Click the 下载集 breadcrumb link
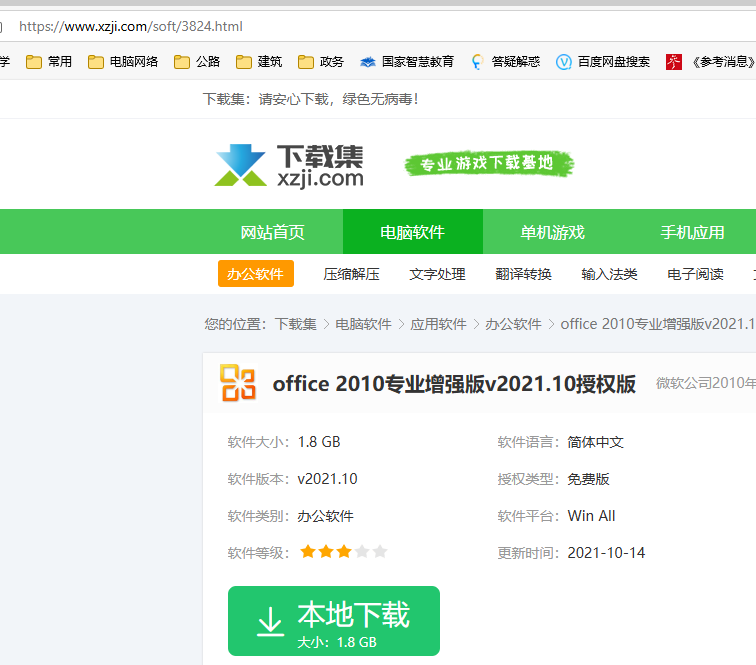756x665 pixels. tap(296, 324)
